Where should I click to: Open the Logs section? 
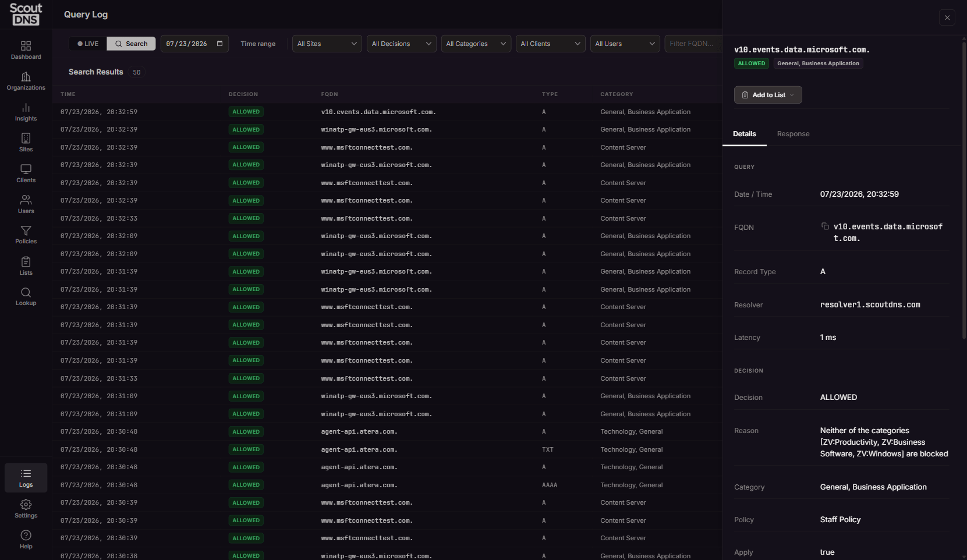[x=26, y=478]
